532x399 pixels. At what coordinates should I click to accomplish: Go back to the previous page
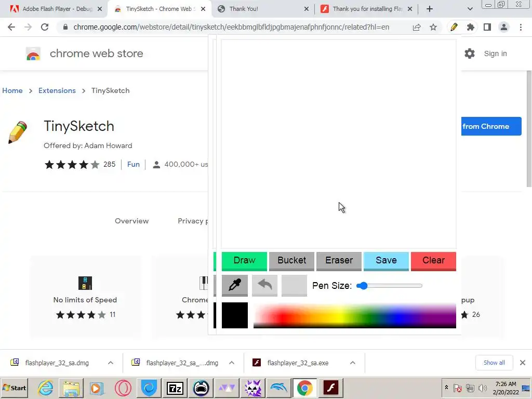pyautogui.click(x=11, y=27)
